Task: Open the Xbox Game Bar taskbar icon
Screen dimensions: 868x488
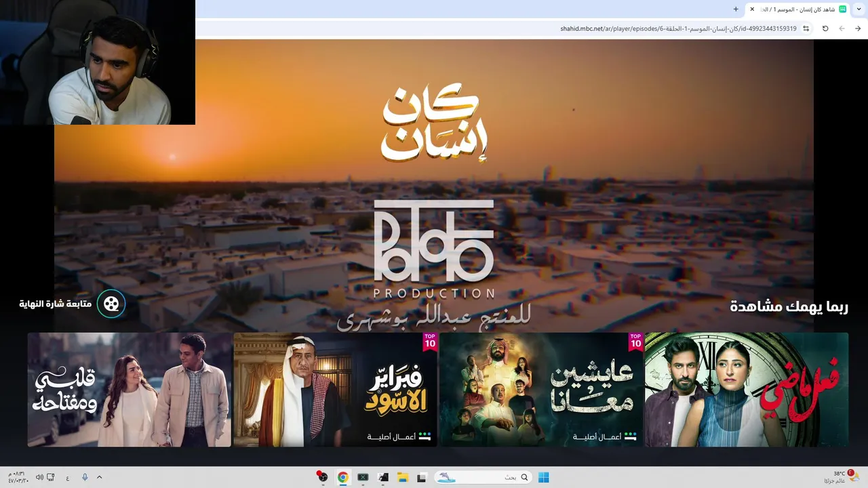Action: [363, 477]
